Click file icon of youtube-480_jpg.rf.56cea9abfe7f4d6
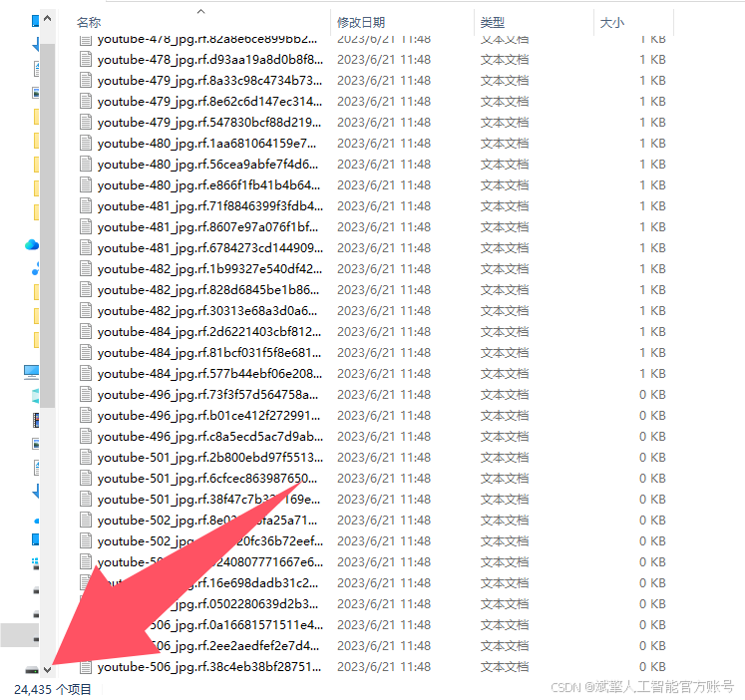Screen dimensions: 745x700 86,164
